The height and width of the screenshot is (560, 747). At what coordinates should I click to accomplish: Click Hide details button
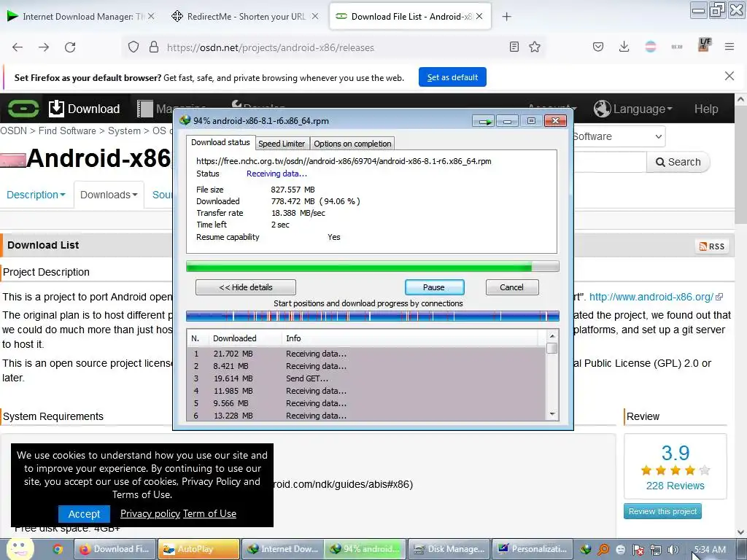[x=246, y=287]
